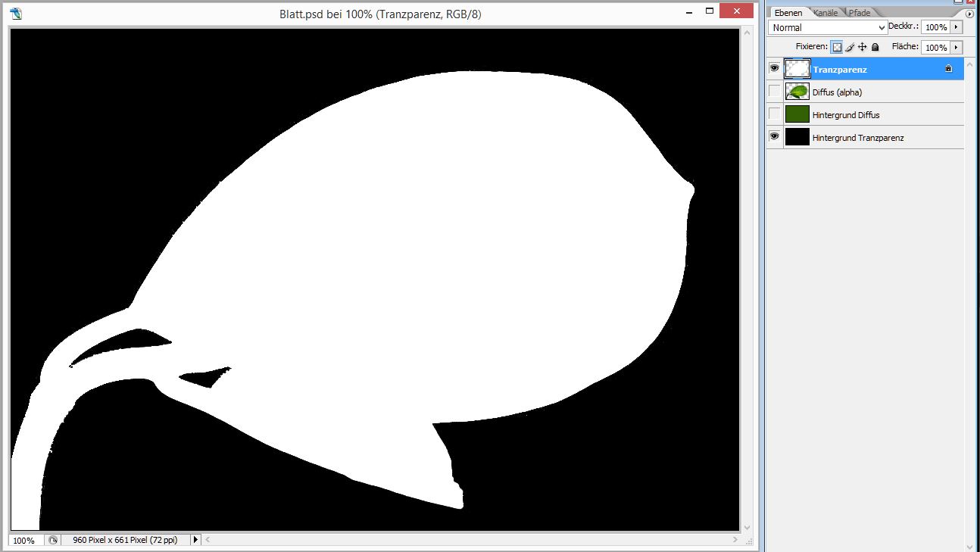The width and height of the screenshot is (980, 552).
Task: Select the Hintergrund Tranzparenz black thumbnail
Action: 797,137
